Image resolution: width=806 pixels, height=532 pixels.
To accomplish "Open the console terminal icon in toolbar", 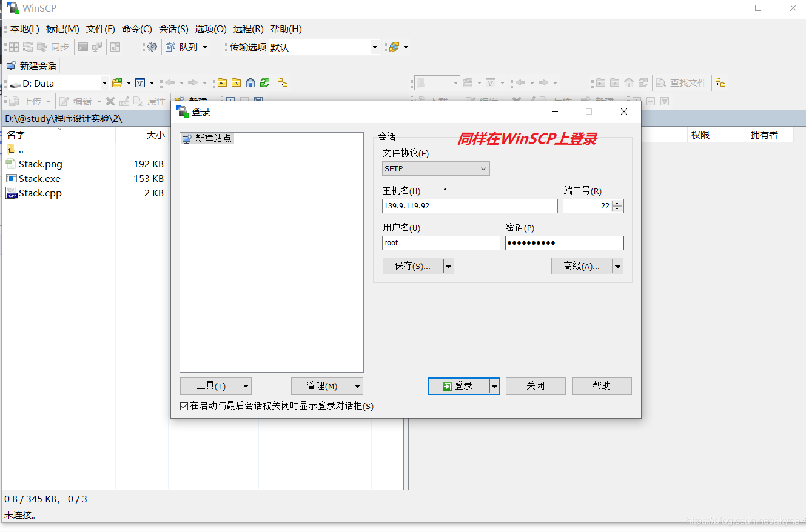I will [x=83, y=47].
